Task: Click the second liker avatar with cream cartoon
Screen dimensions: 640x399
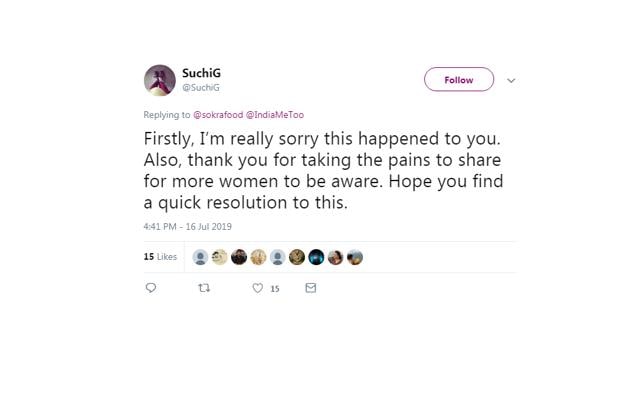Action: [x=220, y=257]
